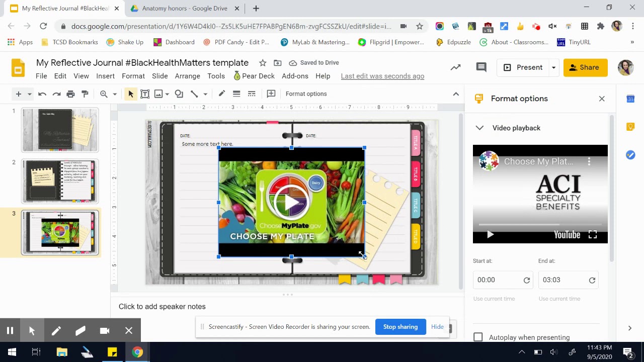Close the Format options panel
Screen dimensions: 644x362
(x=602, y=99)
